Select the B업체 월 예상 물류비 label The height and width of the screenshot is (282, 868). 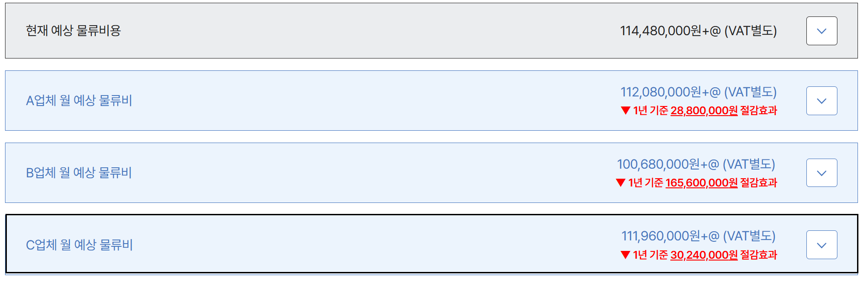click(79, 173)
